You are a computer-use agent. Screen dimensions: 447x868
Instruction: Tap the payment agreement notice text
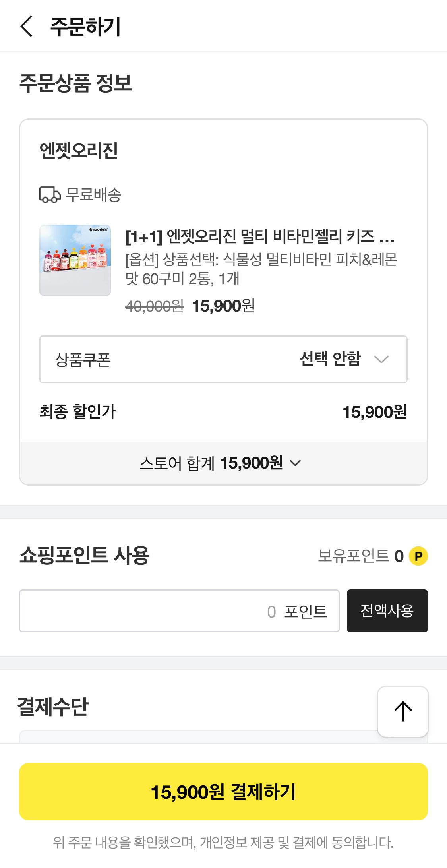pos(223,842)
